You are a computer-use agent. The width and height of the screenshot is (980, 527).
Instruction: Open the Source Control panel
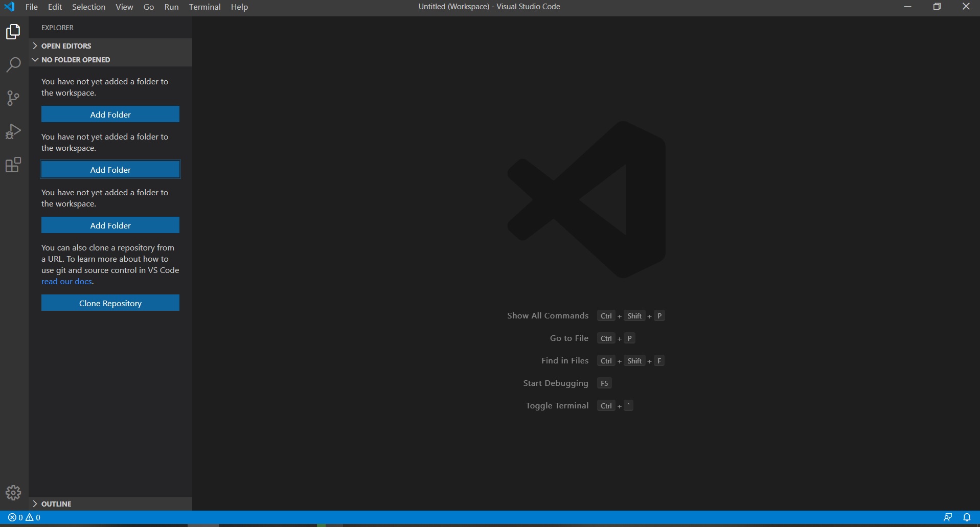click(13, 98)
